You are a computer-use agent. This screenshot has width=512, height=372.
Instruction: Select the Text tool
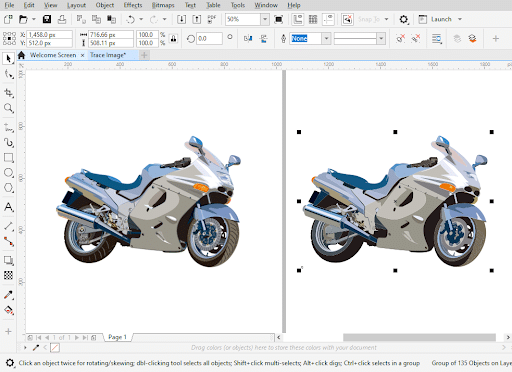point(8,207)
